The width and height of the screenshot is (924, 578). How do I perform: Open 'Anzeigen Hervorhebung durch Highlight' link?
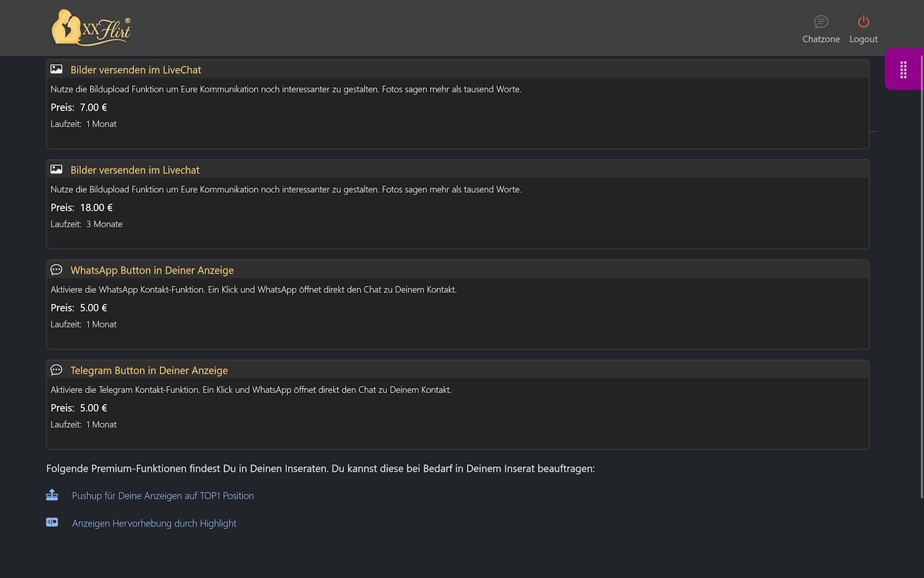point(154,523)
